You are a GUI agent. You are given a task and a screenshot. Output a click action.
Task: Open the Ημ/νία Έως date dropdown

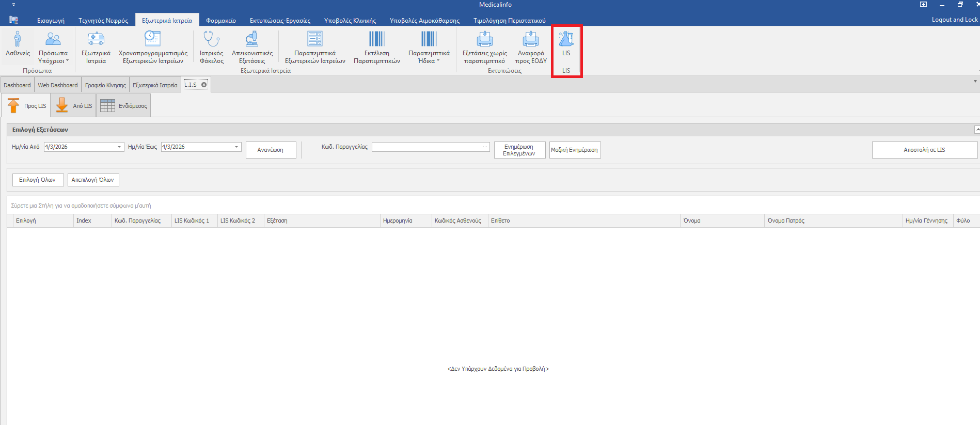coord(236,147)
